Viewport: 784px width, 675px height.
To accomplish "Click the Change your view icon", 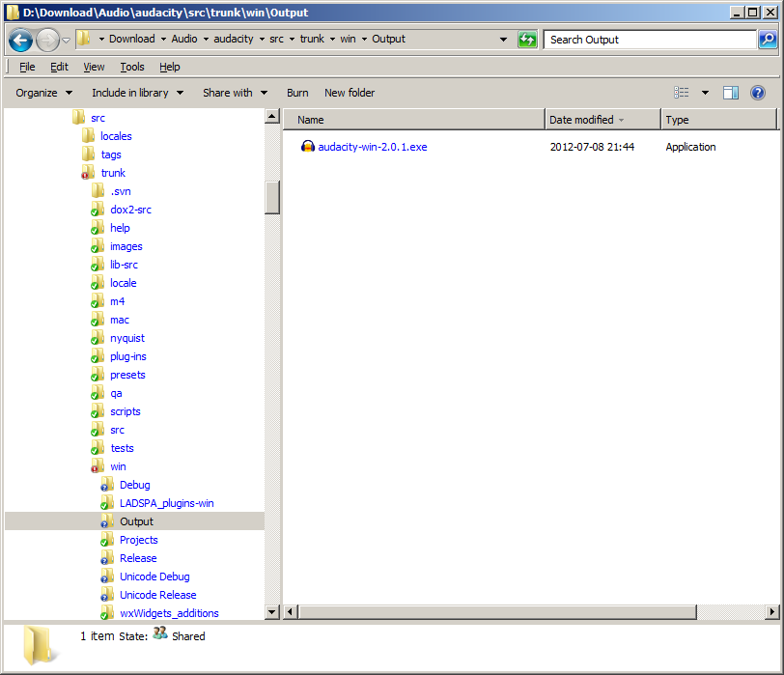I will tap(681, 93).
